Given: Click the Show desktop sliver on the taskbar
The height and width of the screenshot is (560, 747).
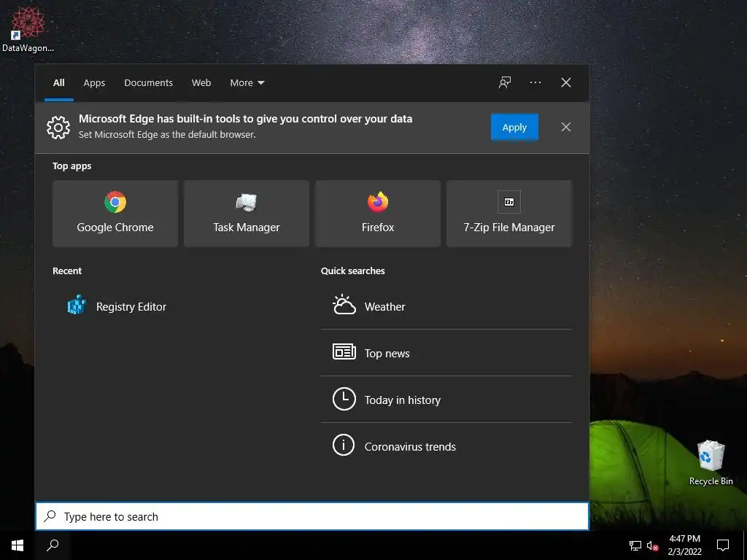Looking at the screenshot, I should 745,545.
